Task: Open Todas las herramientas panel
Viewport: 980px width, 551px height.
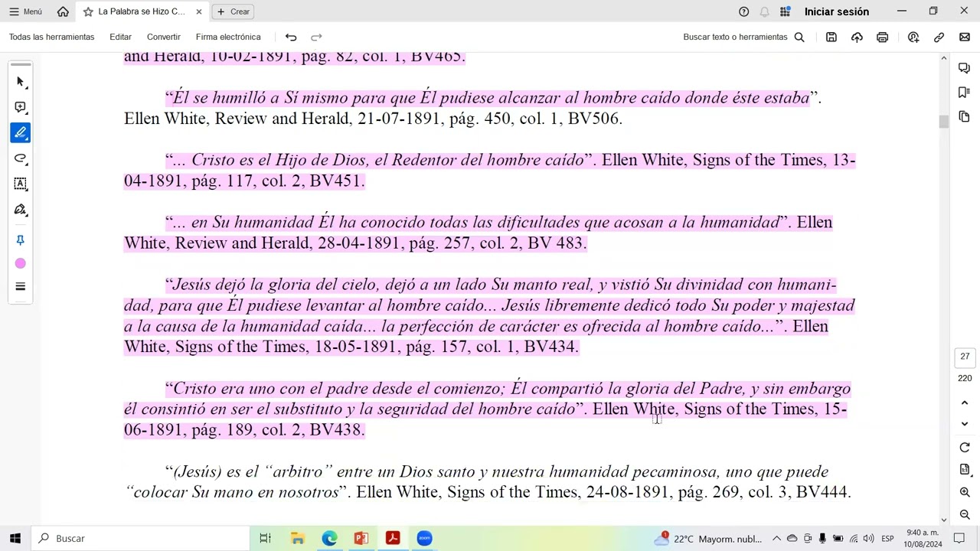Action: (51, 37)
